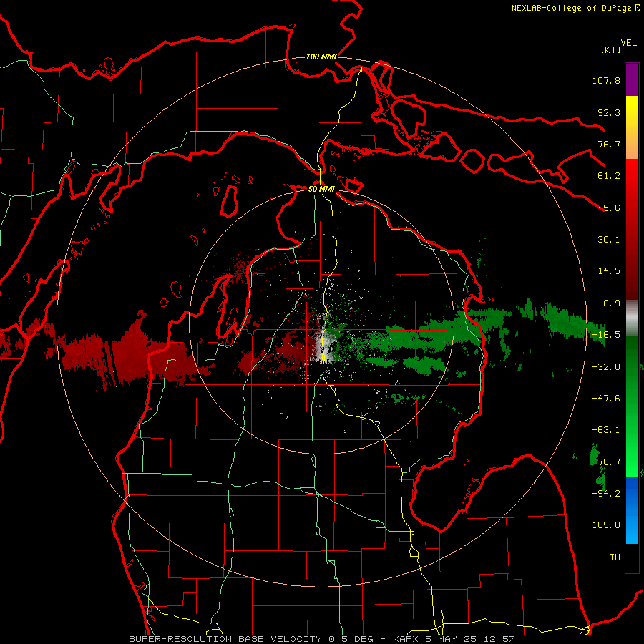Click the purple top segment of color bar
This screenshot has height=644, width=644.
[x=632, y=79]
